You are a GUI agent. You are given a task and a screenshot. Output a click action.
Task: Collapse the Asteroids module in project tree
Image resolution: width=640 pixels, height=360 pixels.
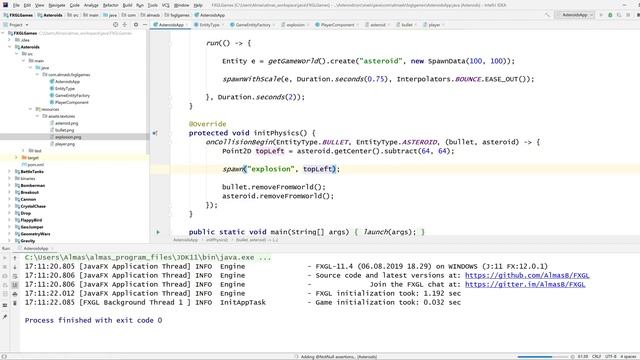pos(10,47)
